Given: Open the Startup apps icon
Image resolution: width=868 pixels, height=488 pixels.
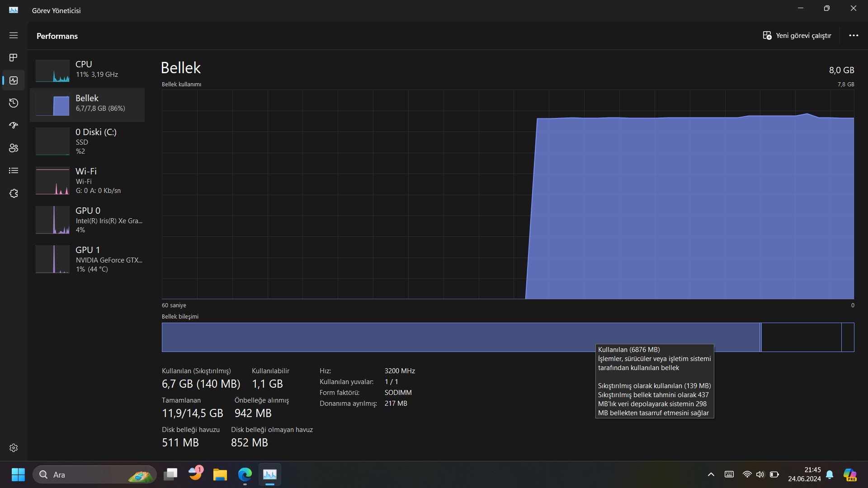Looking at the screenshot, I should [x=14, y=125].
